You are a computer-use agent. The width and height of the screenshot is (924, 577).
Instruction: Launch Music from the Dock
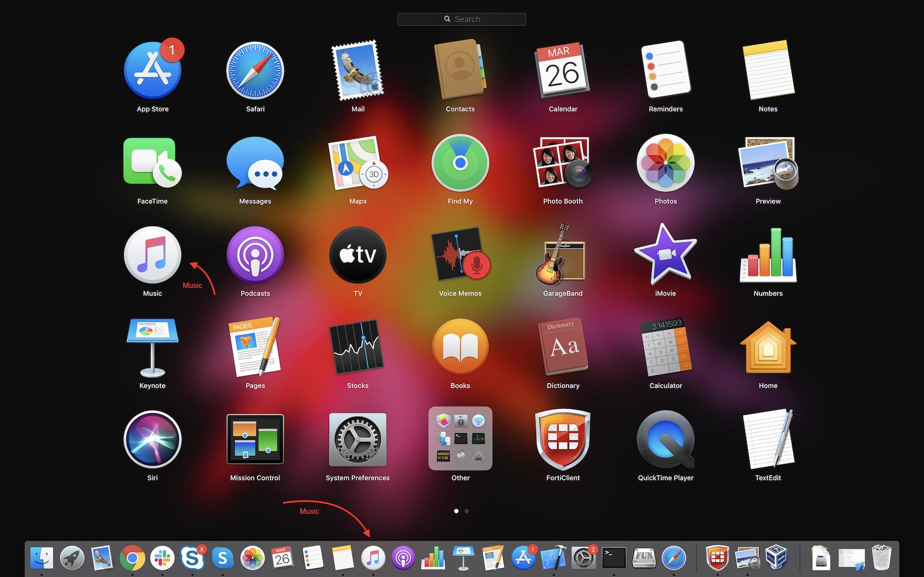[x=373, y=557]
